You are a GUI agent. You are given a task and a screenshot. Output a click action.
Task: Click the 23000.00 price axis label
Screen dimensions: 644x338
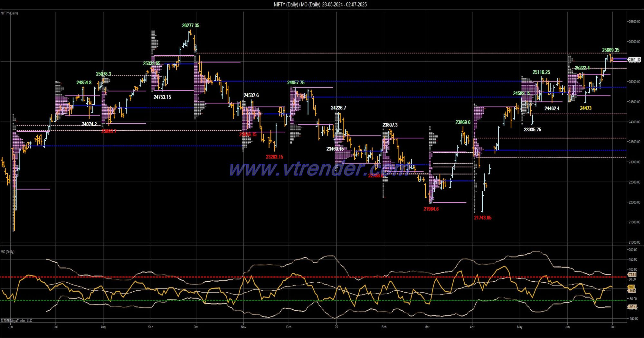tap(634, 162)
